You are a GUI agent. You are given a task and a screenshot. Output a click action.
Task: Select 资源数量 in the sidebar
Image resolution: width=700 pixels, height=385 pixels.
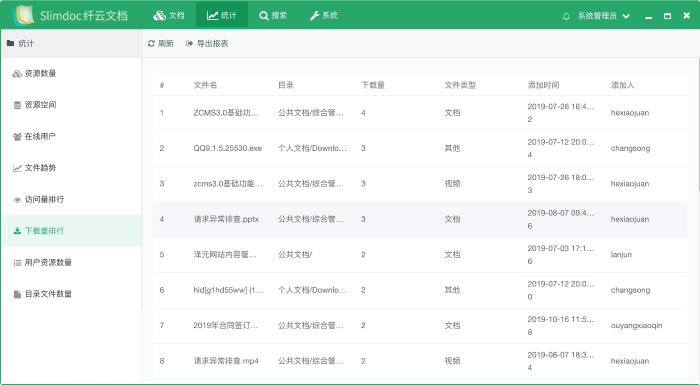tap(71, 74)
